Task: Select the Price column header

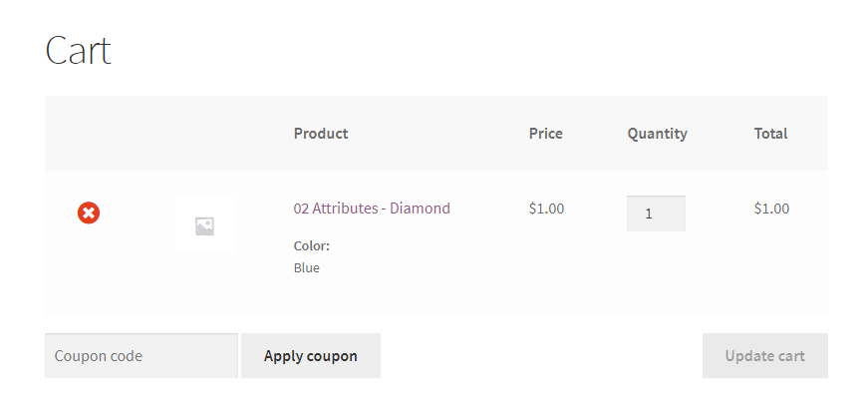Action: (545, 134)
